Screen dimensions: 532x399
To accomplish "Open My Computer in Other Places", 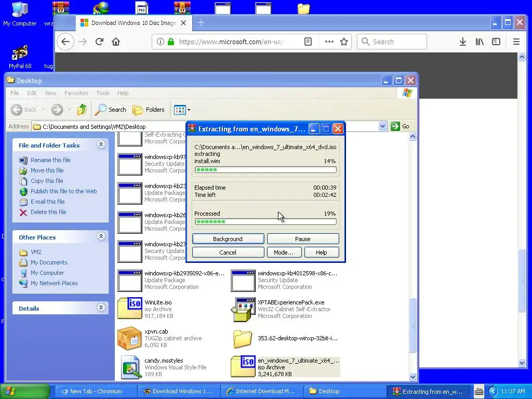I will coord(47,273).
